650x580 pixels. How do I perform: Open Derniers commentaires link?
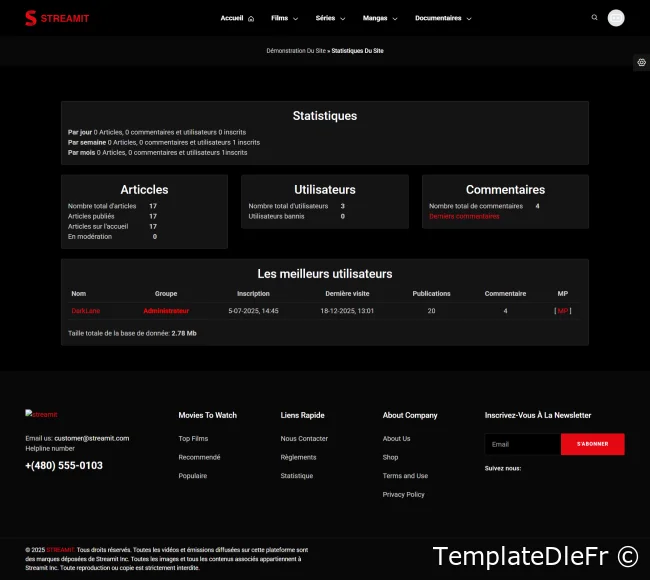click(x=464, y=216)
